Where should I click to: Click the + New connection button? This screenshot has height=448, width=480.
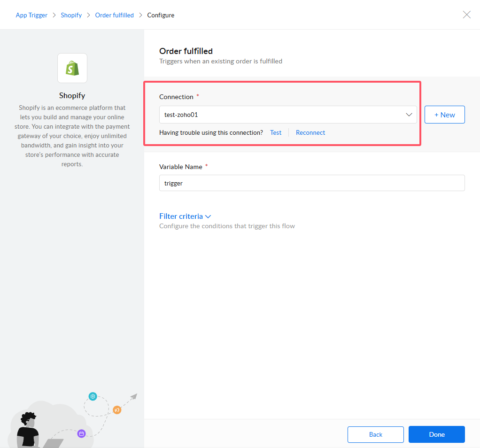(x=444, y=115)
